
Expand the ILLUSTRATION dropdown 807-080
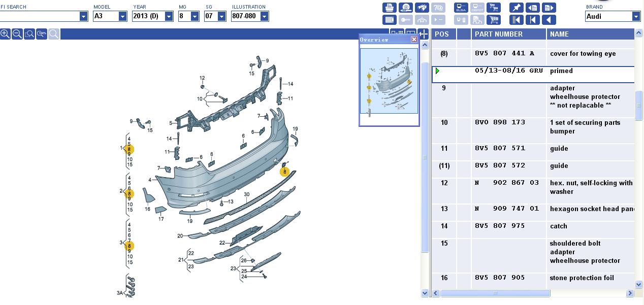[264, 16]
